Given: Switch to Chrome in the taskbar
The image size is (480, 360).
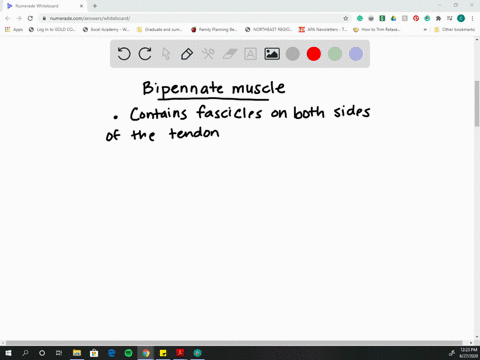Looking at the screenshot, I should [146, 353].
